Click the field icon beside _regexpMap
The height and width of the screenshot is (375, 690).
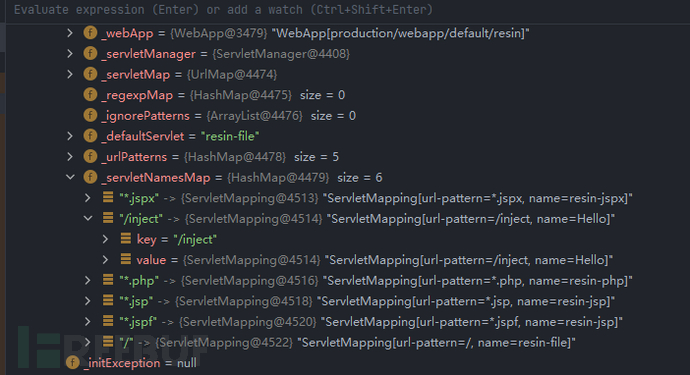pyautogui.click(x=90, y=95)
